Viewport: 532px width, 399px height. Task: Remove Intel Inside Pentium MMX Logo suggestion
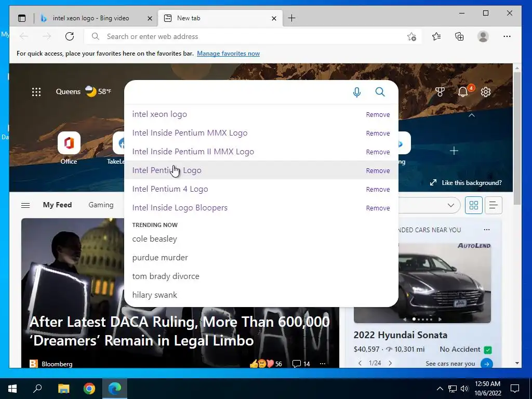[x=378, y=134]
